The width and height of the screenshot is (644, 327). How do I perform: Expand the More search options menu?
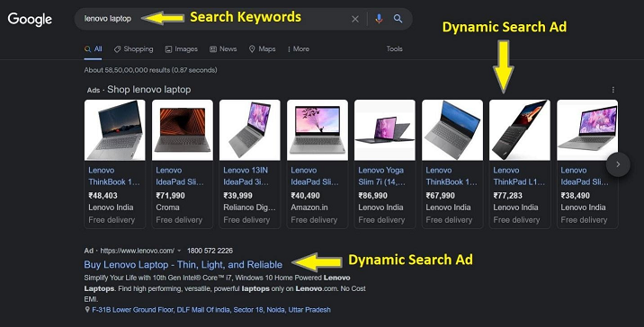299,49
